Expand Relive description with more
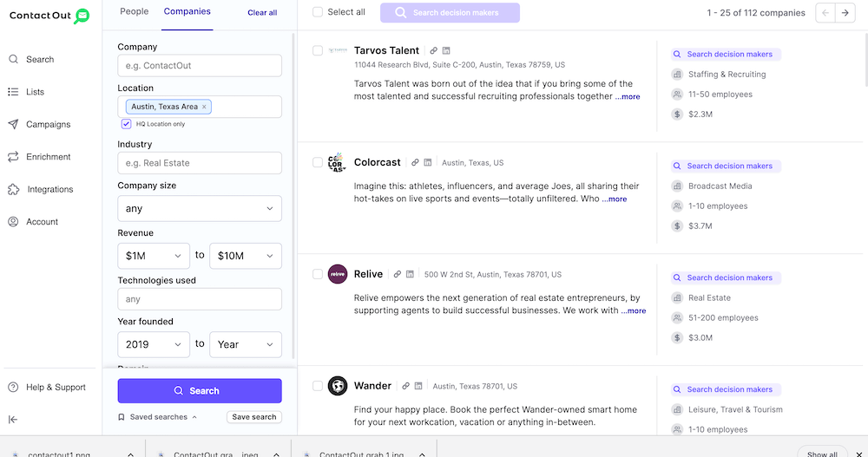 click(634, 310)
